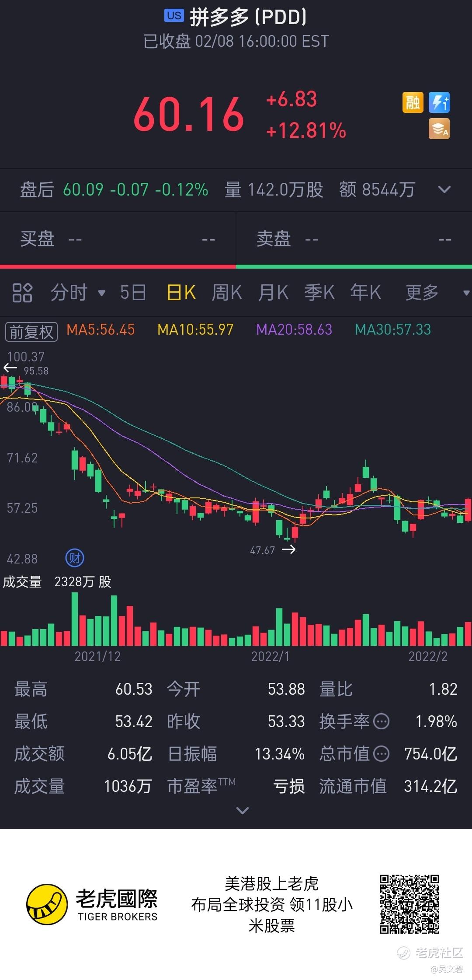This screenshot has height=980, width=472.
Task: Open the 分时 dropdown arrow
Action: tap(102, 293)
